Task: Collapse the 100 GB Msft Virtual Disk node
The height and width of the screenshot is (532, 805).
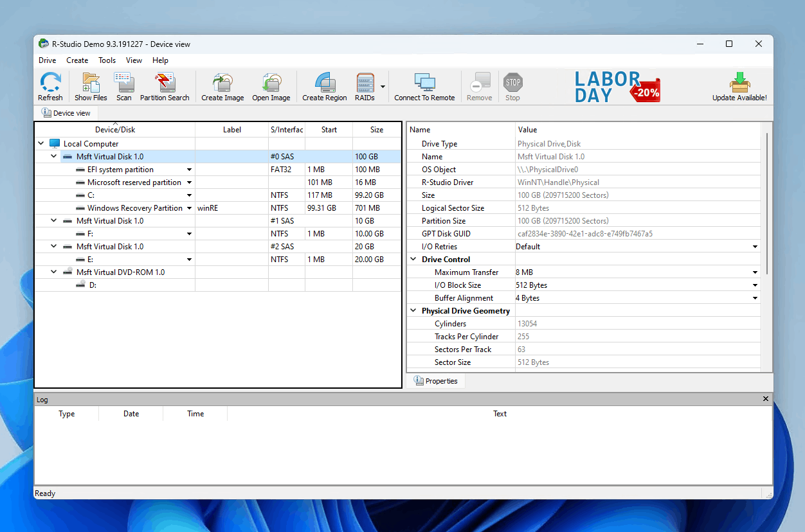Action: pyautogui.click(x=54, y=157)
